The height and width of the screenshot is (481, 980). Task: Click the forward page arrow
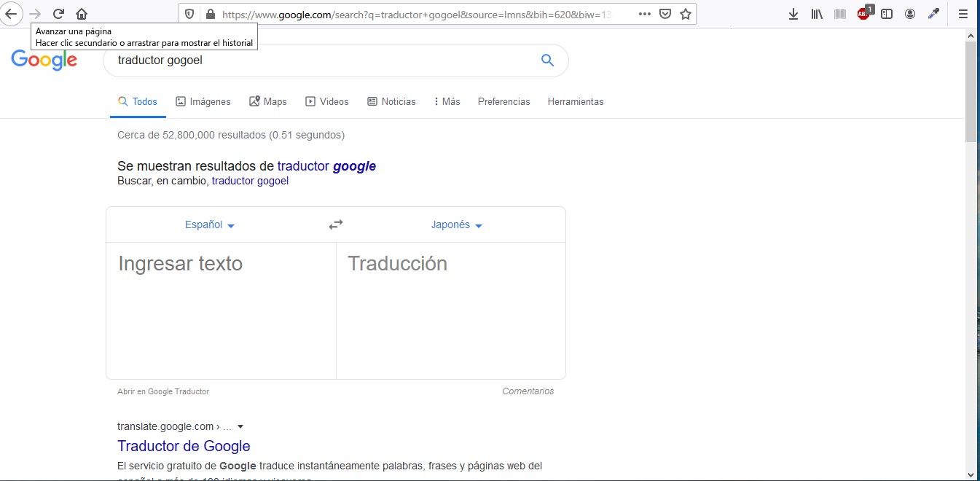click(x=35, y=14)
